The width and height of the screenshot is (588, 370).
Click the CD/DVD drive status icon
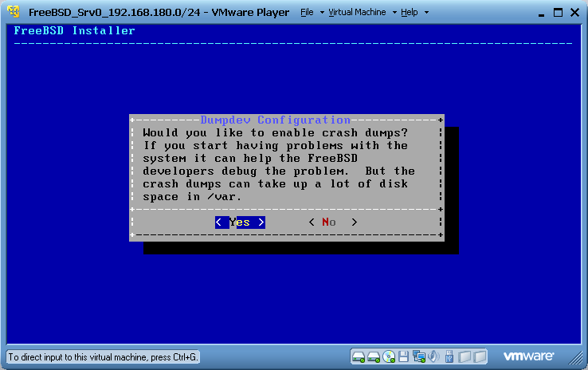tap(389, 356)
